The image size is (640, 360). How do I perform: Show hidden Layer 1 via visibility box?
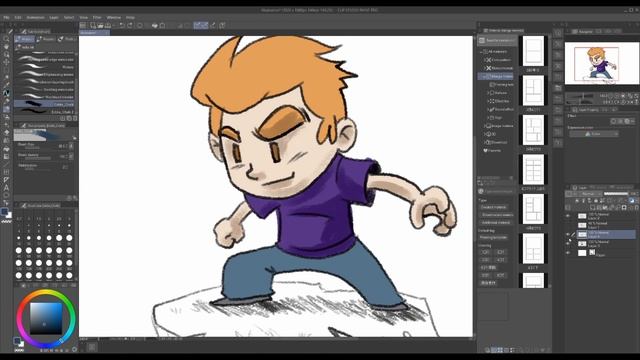coord(568,225)
